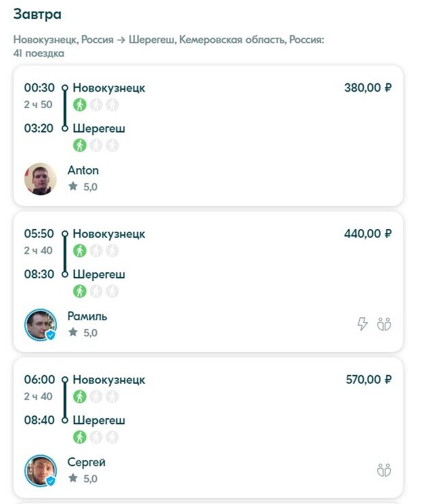Click green walker icon under Новокузнецк at 00:30
445x504 pixels.
pyautogui.click(x=80, y=105)
